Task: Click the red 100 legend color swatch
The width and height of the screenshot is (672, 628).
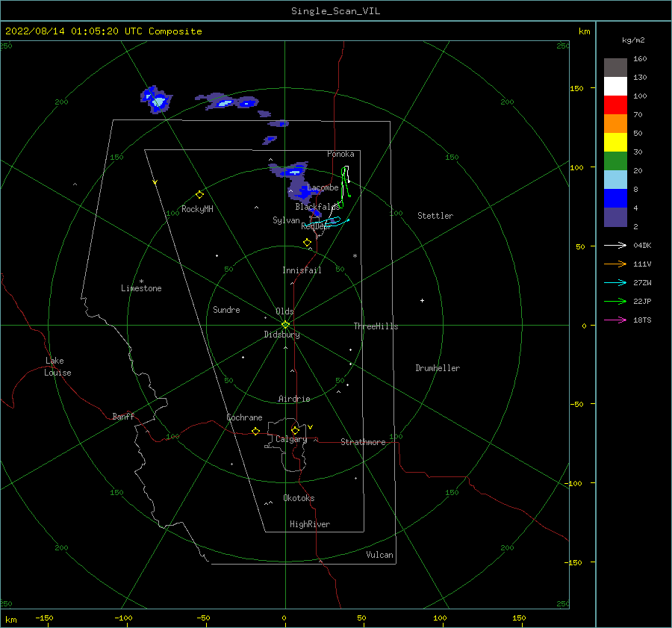Action: [x=615, y=105]
